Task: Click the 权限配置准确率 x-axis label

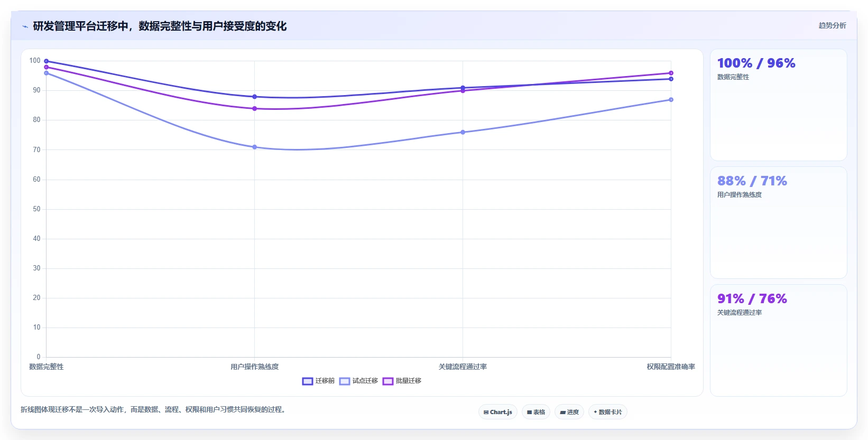Action: [x=671, y=367]
